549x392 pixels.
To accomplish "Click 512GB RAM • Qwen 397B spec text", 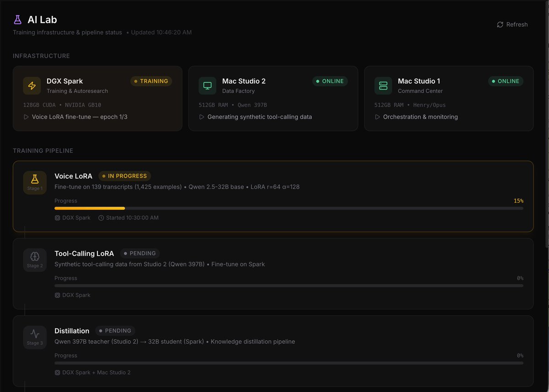I will pyautogui.click(x=233, y=105).
